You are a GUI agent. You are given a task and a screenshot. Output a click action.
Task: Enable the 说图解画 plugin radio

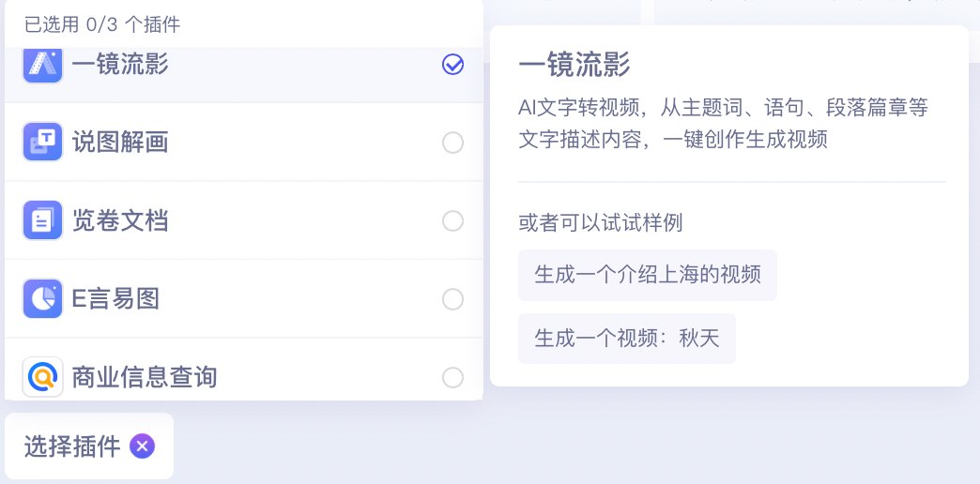(452, 143)
